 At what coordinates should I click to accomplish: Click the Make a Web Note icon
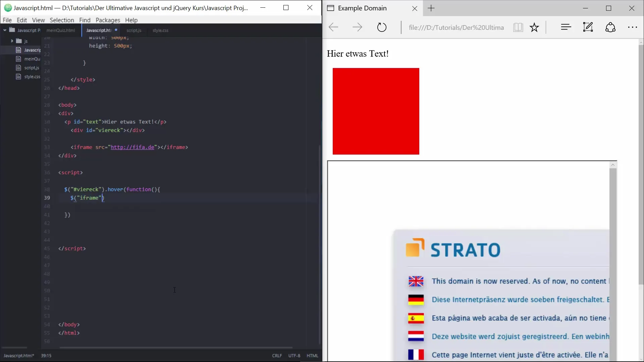(x=588, y=27)
